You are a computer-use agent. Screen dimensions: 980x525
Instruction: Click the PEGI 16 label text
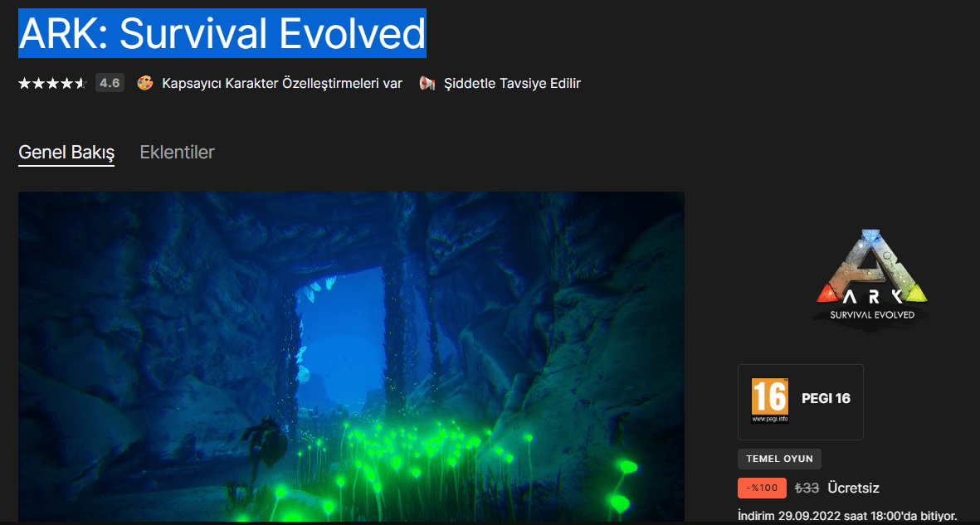tap(826, 398)
